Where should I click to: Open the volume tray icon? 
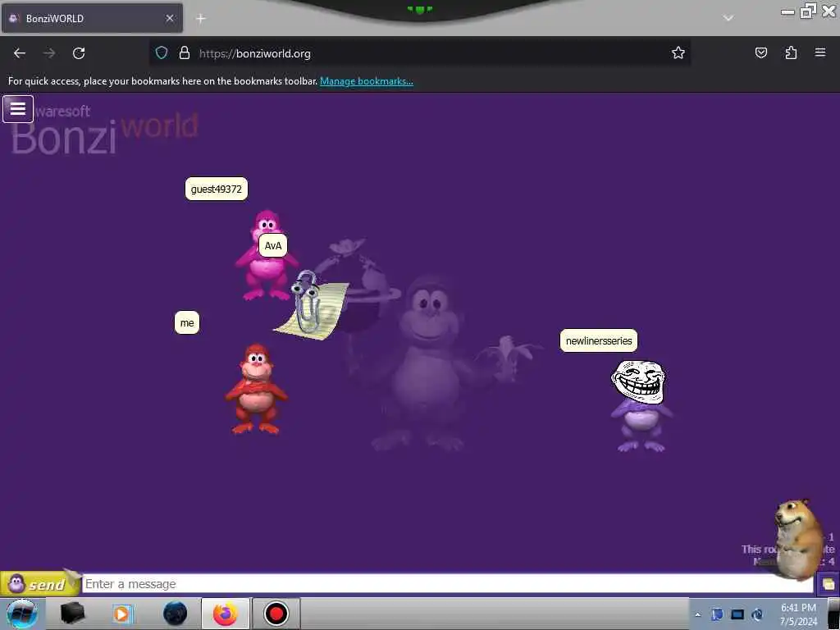click(x=757, y=614)
